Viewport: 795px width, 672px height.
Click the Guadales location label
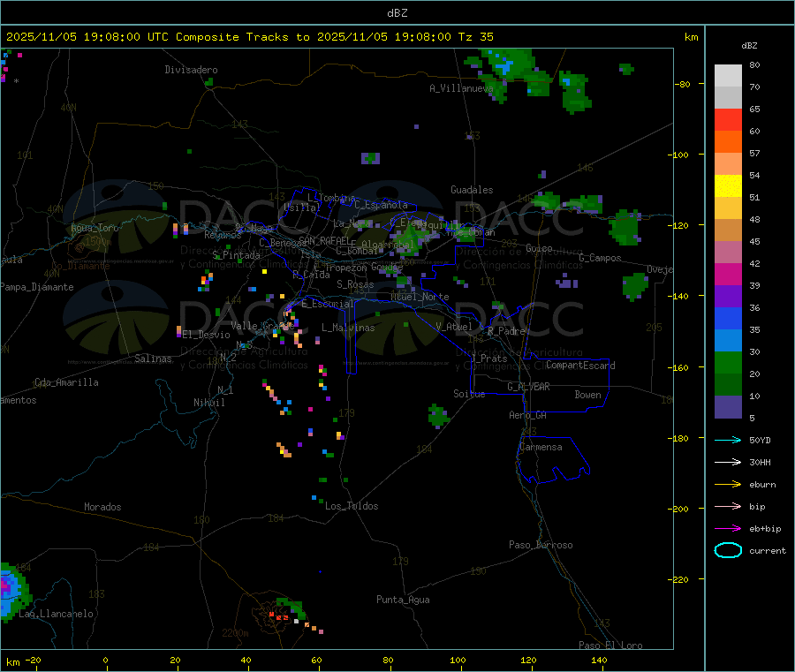tap(472, 190)
